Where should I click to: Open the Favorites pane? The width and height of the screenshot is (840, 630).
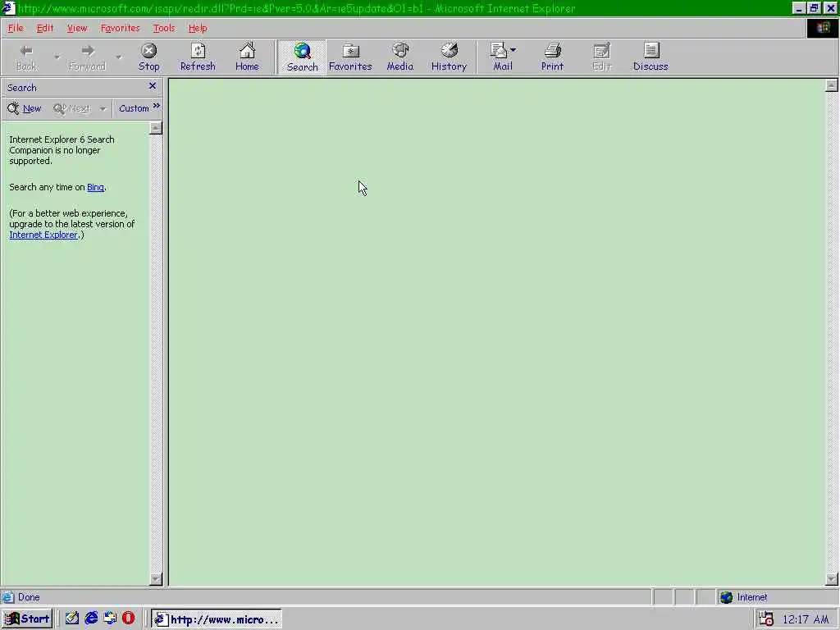(350, 57)
